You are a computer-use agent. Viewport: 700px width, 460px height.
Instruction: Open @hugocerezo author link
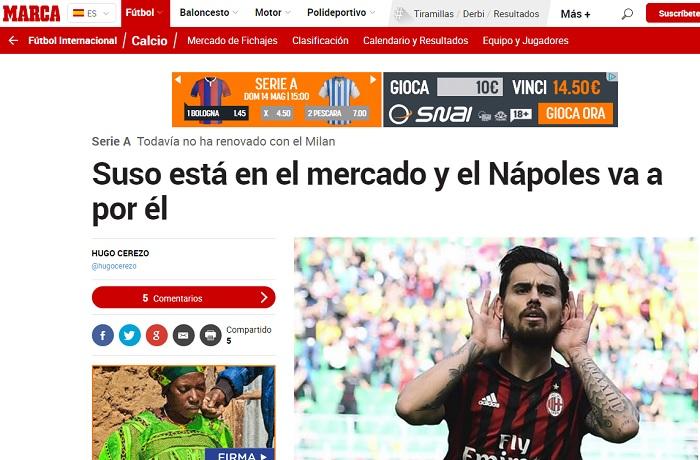coord(114,266)
